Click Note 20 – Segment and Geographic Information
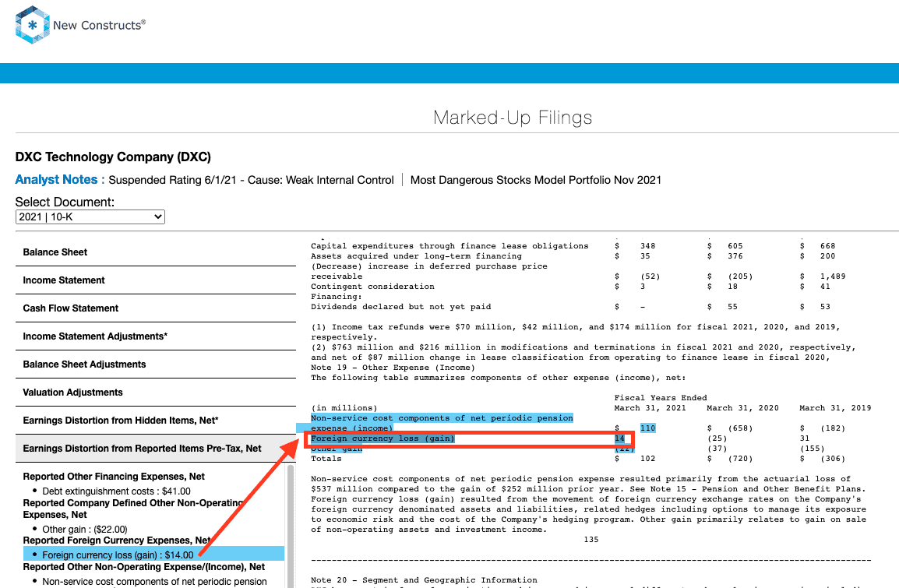The image size is (899, 588). pyautogui.click(x=425, y=580)
